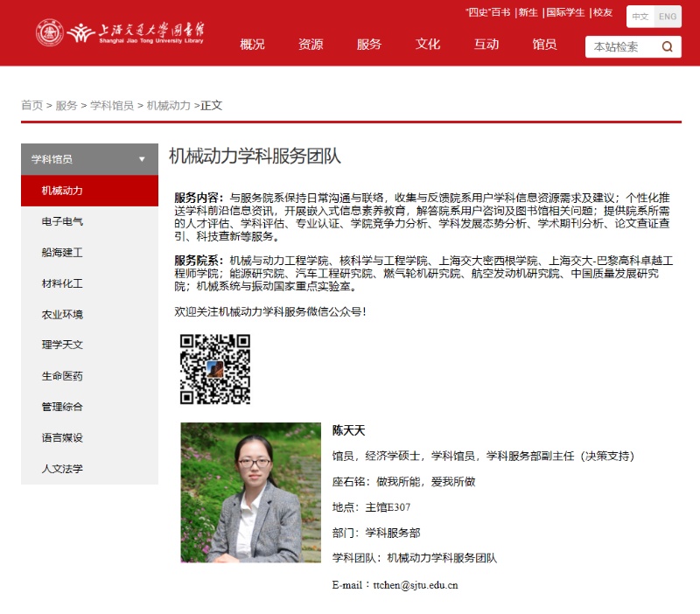Click the search magnifier icon
The height and width of the screenshot is (614, 700).
click(x=667, y=46)
